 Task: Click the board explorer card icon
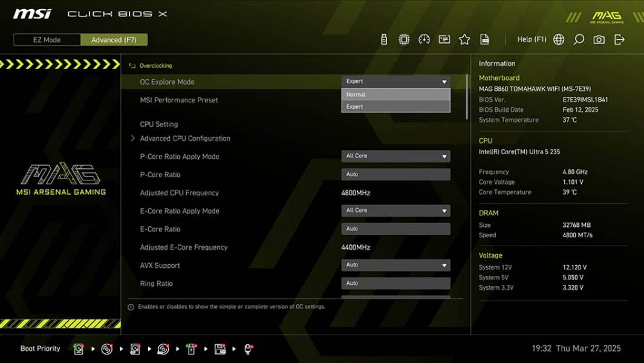[x=444, y=39]
